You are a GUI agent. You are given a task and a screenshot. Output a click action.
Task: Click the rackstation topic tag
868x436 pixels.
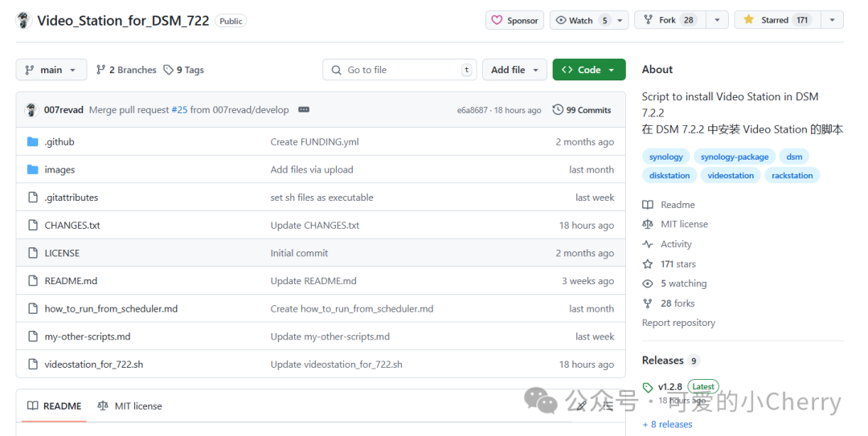coord(792,175)
